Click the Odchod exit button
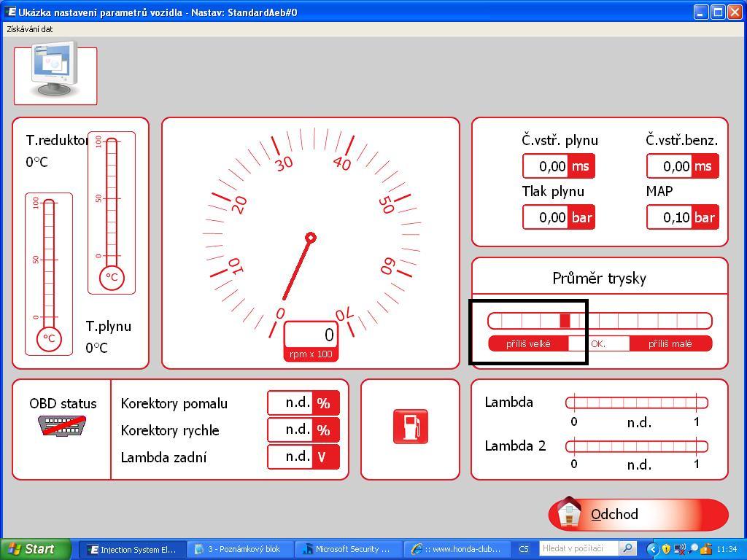Viewport: 747px width, 560px height. point(638,514)
